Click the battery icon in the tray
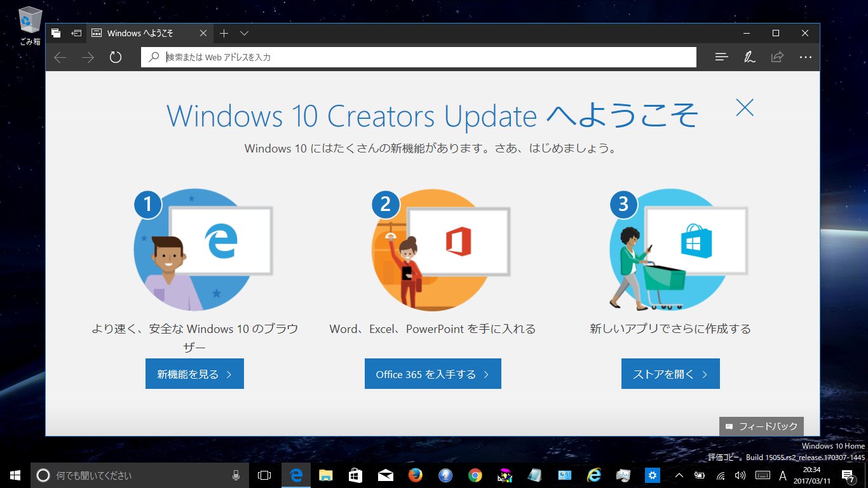 pyautogui.click(x=700, y=475)
